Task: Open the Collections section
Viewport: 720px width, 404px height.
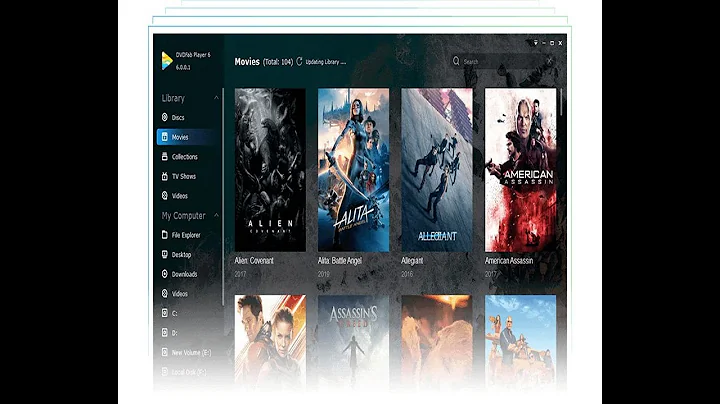Action: (186, 157)
